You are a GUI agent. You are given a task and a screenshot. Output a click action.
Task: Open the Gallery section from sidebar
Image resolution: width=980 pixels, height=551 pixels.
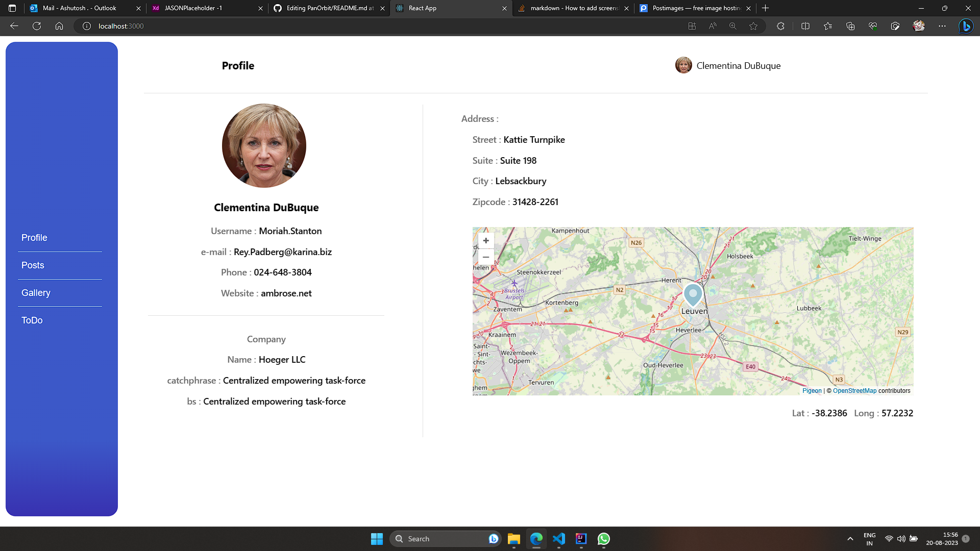coord(36,292)
